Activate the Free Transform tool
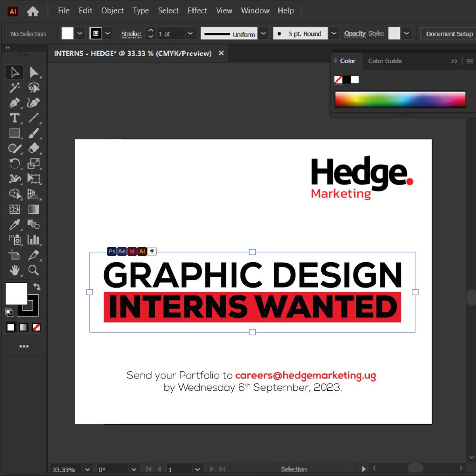The width and height of the screenshot is (476, 476). [34, 178]
